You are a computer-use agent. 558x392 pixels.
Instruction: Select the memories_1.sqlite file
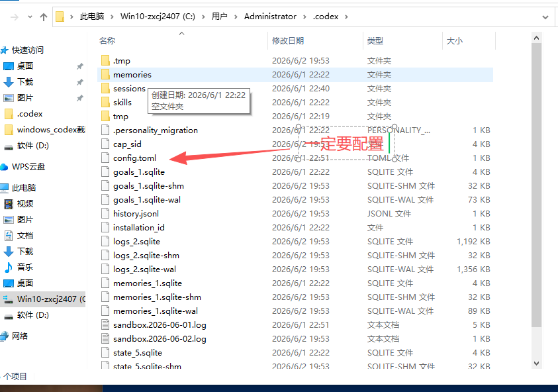[x=148, y=283]
